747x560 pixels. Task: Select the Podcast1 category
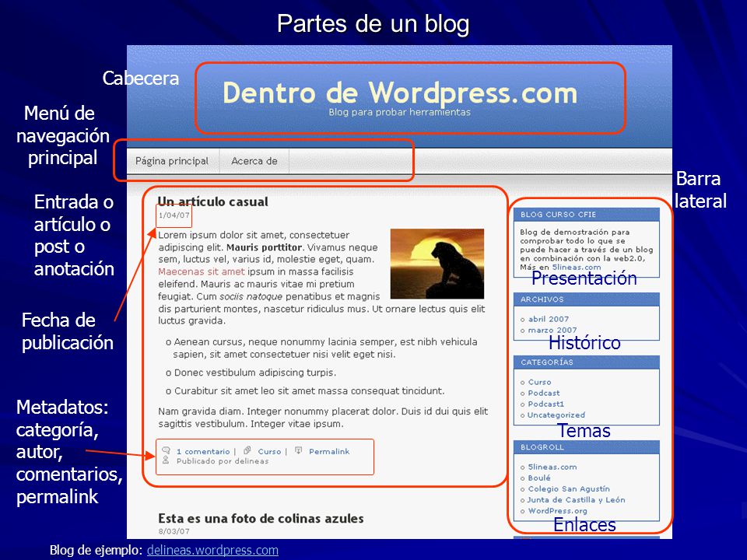(546, 404)
